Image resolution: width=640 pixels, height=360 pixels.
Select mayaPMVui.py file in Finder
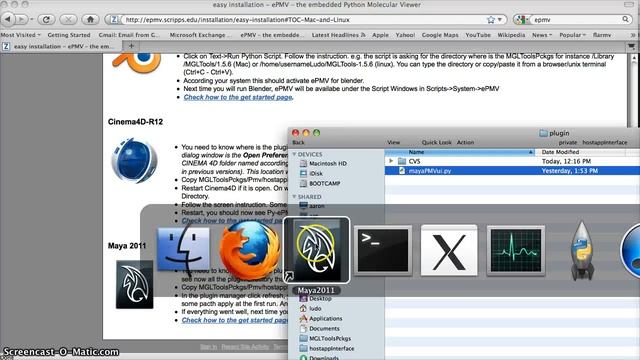click(x=512, y=171)
